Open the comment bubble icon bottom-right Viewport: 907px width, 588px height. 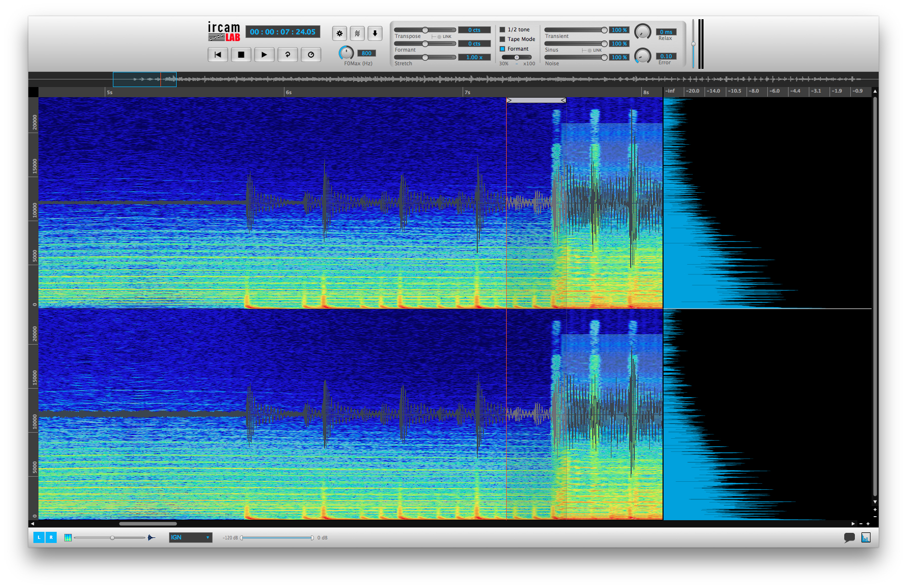[x=850, y=538]
